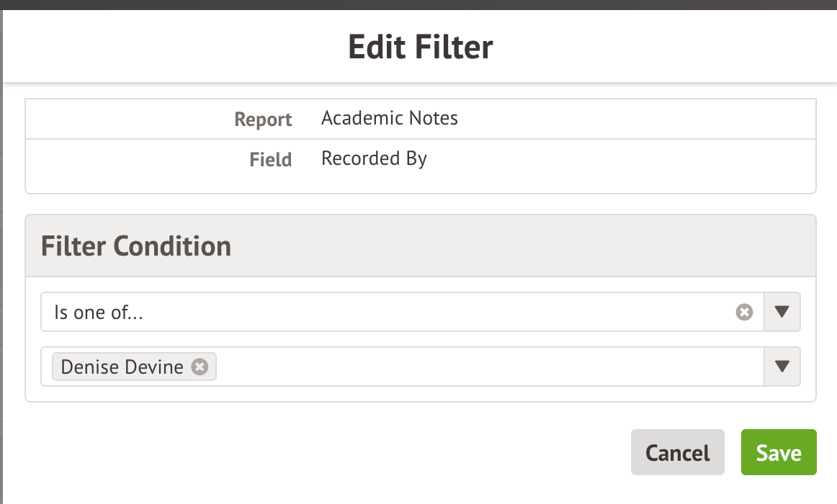The height and width of the screenshot is (504, 837).
Task: Select the Academic Notes report name
Action: pyautogui.click(x=390, y=118)
